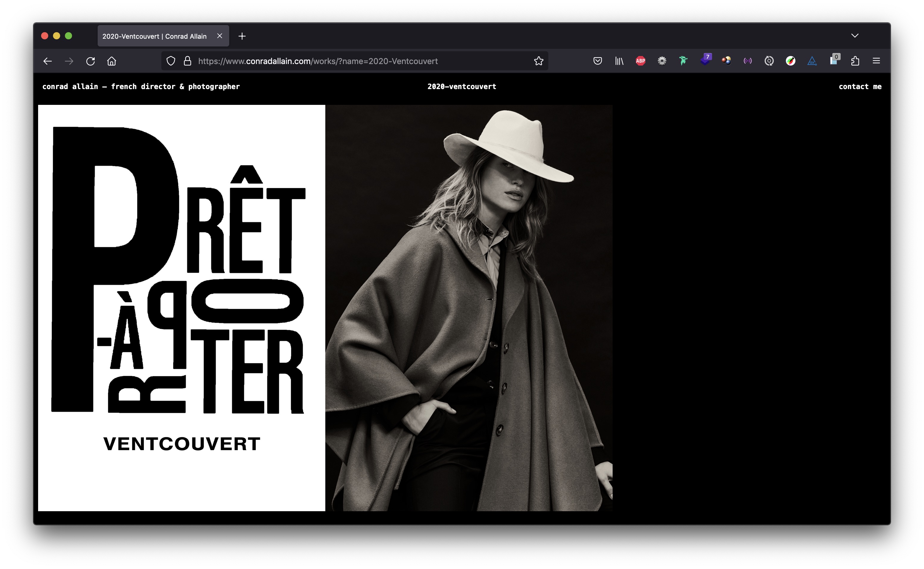Expand the list all tabs chevron
The height and width of the screenshot is (569, 924).
(855, 36)
